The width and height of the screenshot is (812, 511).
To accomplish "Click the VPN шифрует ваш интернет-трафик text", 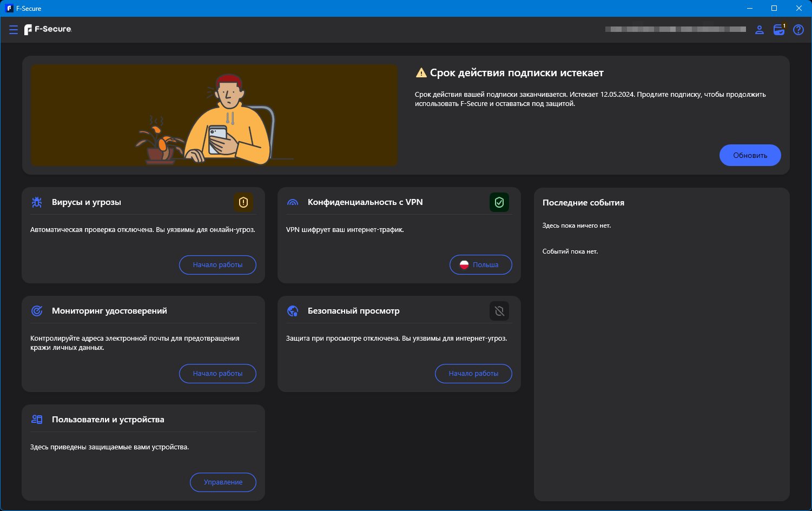I will point(345,230).
